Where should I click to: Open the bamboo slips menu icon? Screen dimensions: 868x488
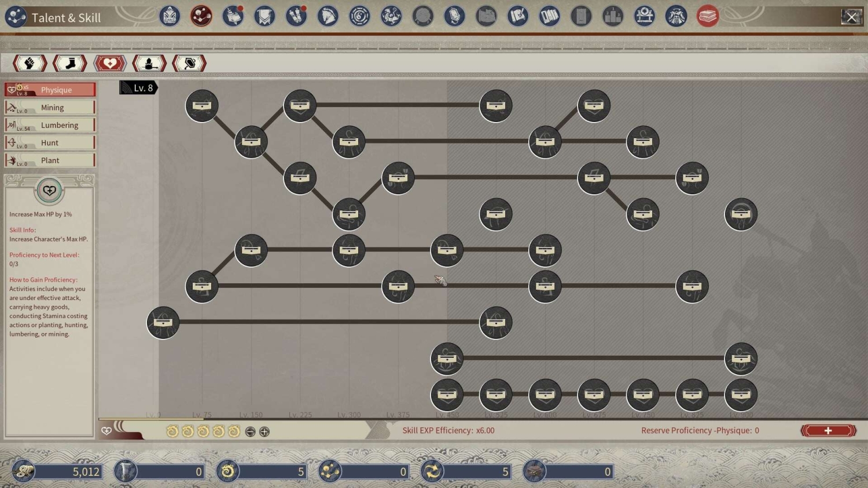pos(549,16)
